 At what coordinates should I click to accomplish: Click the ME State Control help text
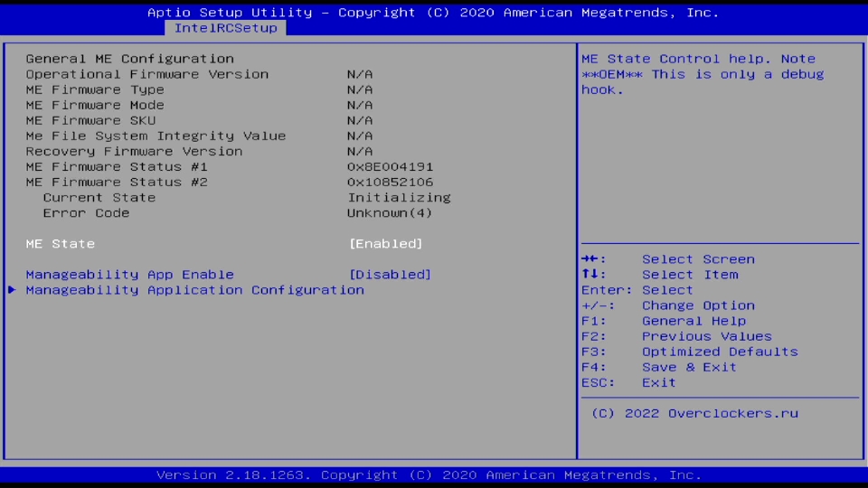[x=703, y=74]
